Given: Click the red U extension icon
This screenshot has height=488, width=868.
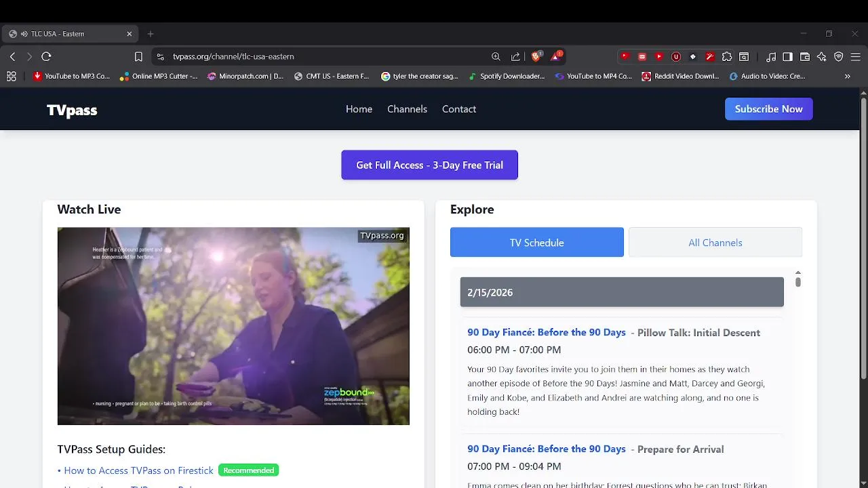Looking at the screenshot, I should [676, 57].
